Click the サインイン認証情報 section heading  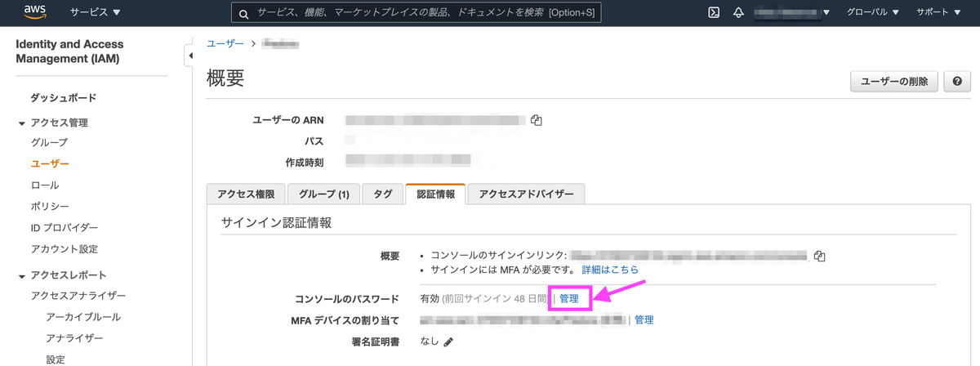click(x=276, y=223)
